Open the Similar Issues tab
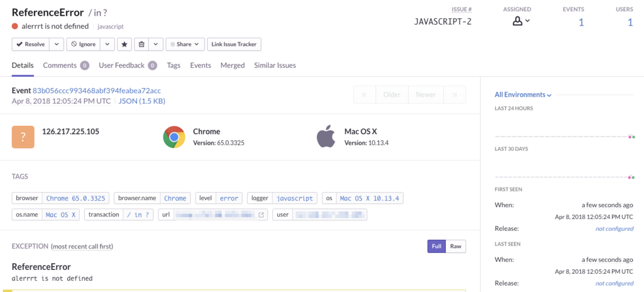Image resolution: width=644 pixels, height=292 pixels. 275,65
